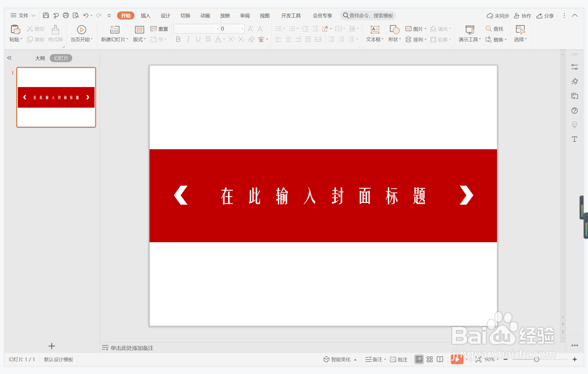Viewport: 588px width, 374px height.
Task: Open the properties settings sidebar icon
Action: pos(574,67)
